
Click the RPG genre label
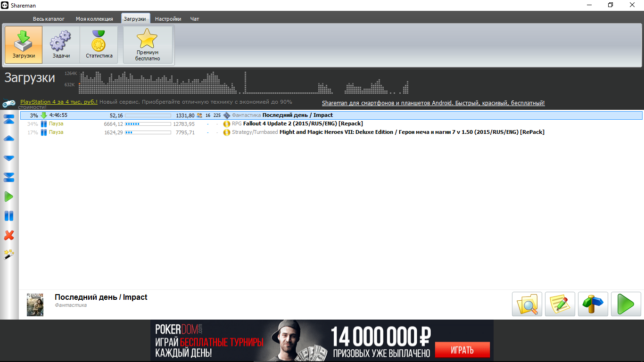tap(237, 124)
